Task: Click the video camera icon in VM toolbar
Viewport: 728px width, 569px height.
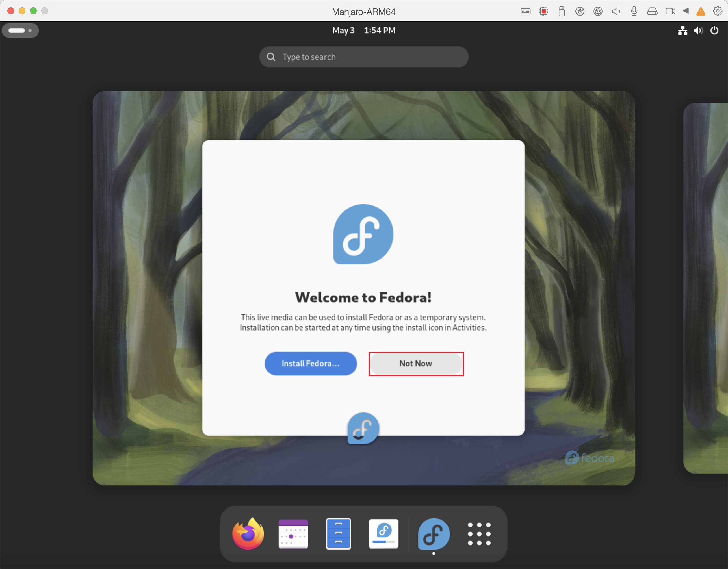Action: click(670, 11)
